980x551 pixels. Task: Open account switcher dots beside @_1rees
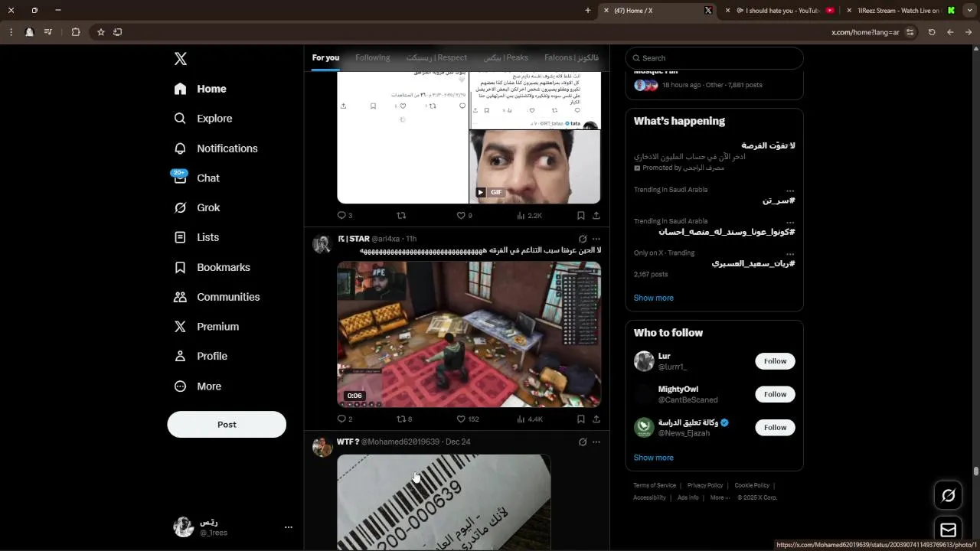coord(289,527)
